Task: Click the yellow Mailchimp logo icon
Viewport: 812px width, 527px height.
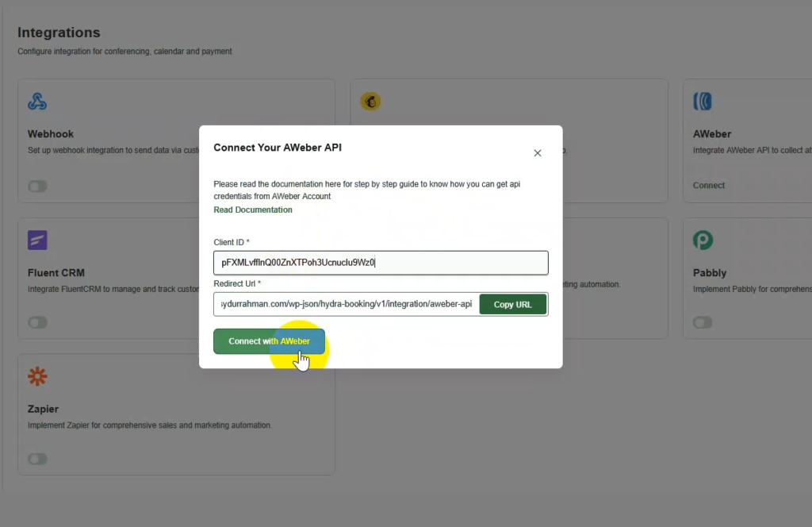Action: click(x=370, y=102)
